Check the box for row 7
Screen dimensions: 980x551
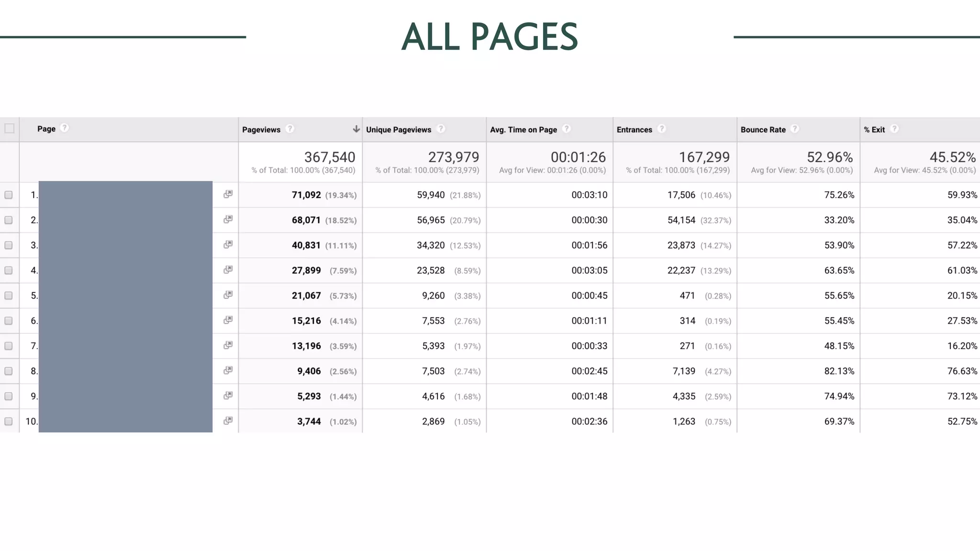click(9, 346)
